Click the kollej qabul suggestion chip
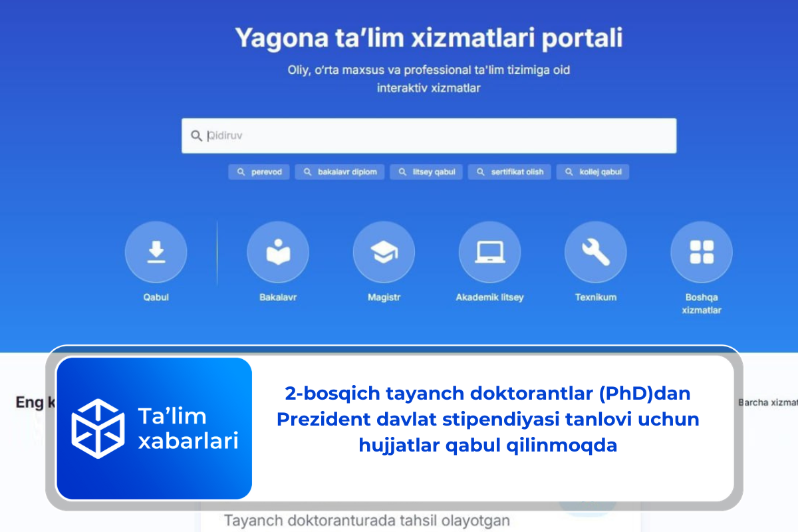Viewport: 798px width, 532px height. point(592,172)
